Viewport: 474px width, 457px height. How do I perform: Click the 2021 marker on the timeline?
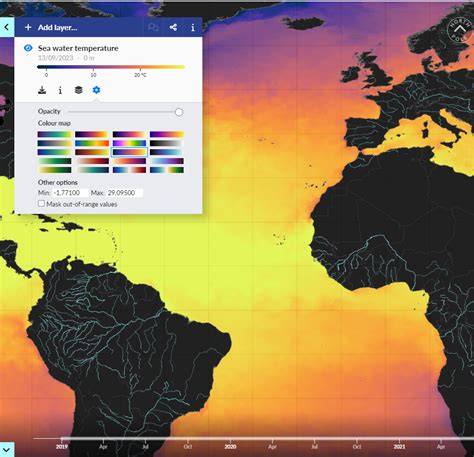(x=399, y=446)
